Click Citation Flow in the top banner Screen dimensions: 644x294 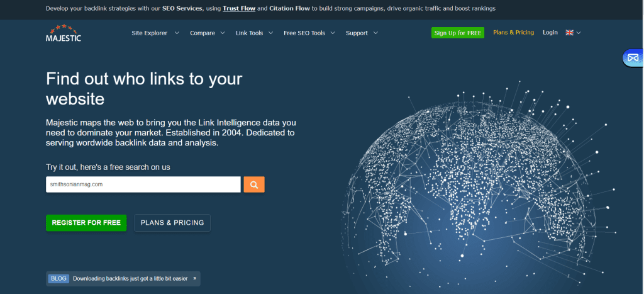[288, 8]
